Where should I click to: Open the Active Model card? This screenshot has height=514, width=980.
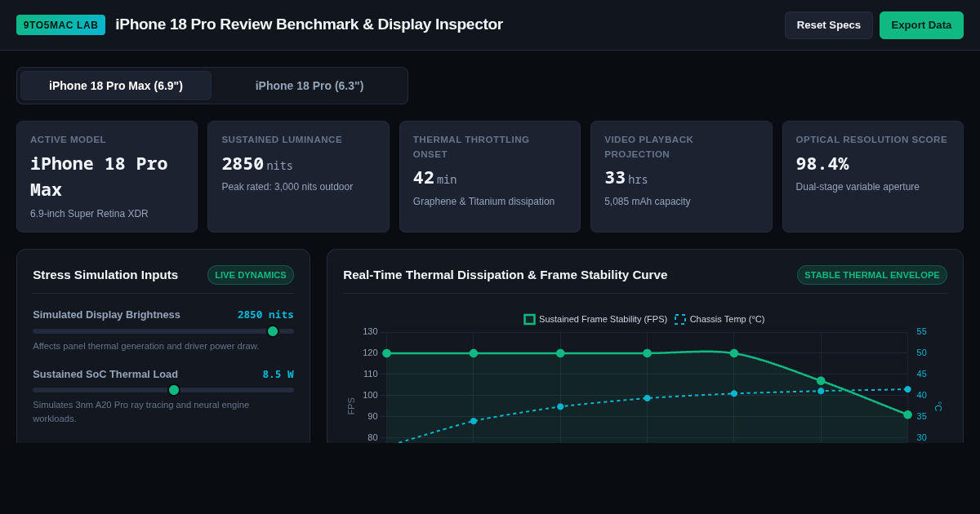(x=107, y=177)
